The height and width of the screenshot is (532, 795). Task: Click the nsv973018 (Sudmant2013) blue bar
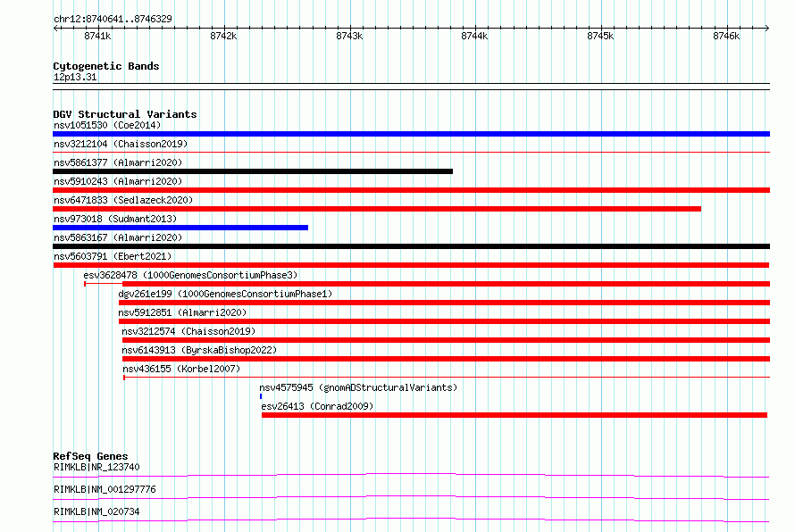coord(180,228)
